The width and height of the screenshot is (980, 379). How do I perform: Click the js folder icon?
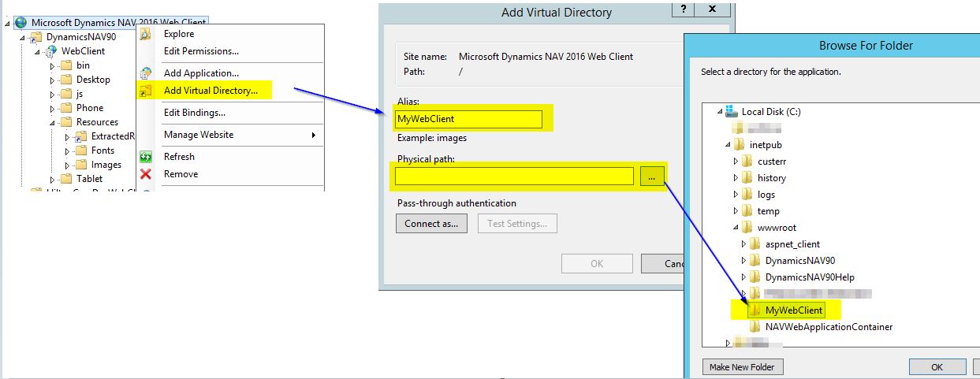point(66,94)
